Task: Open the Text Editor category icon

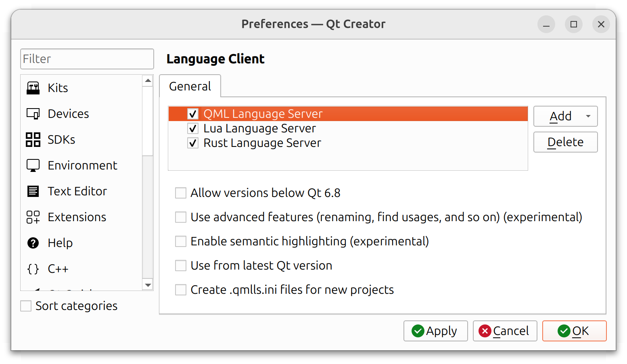Action: coord(33,191)
